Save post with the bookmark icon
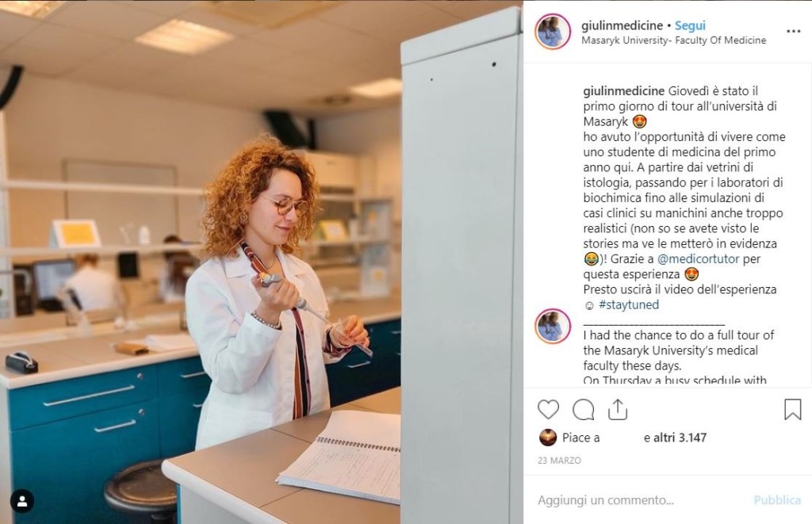Image resolution: width=812 pixels, height=524 pixels. pyautogui.click(x=792, y=409)
